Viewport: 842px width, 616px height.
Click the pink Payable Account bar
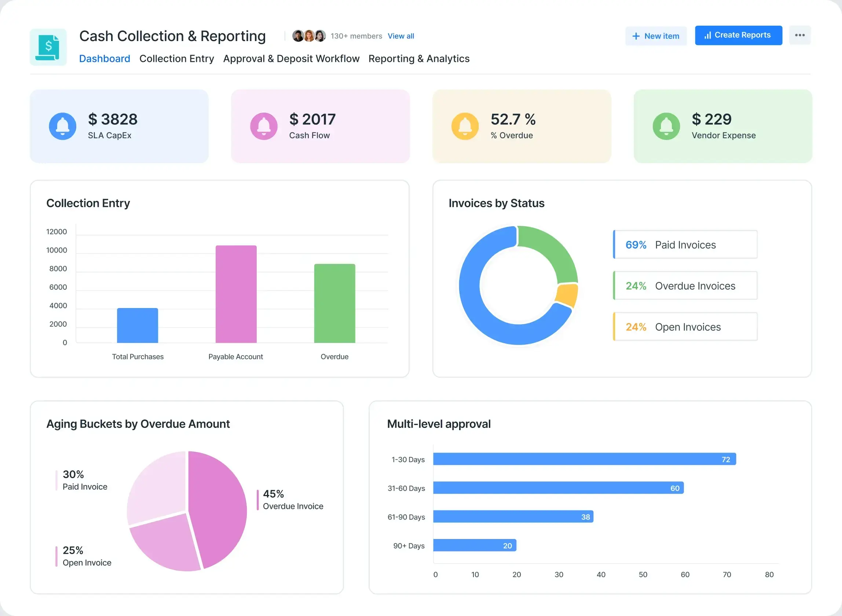[x=236, y=294]
